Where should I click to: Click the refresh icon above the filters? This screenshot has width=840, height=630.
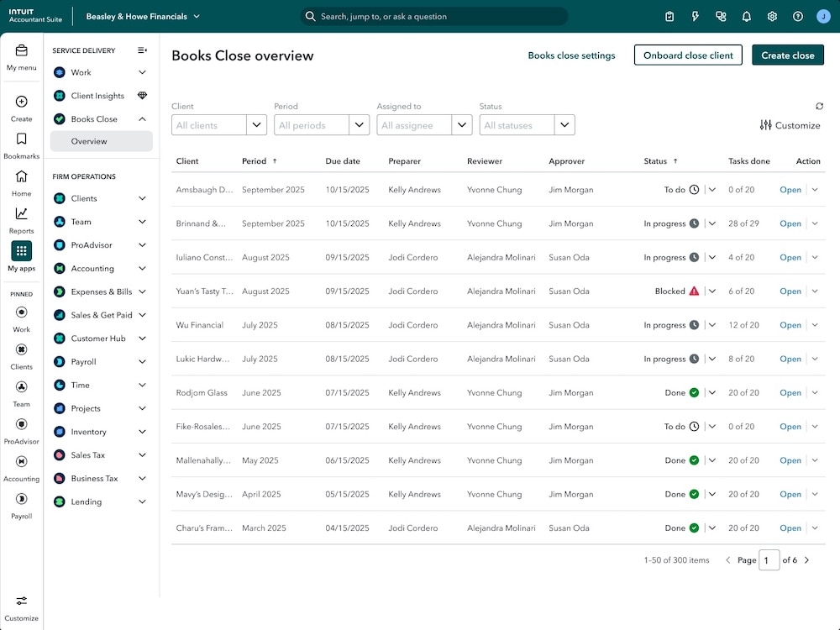pos(819,107)
